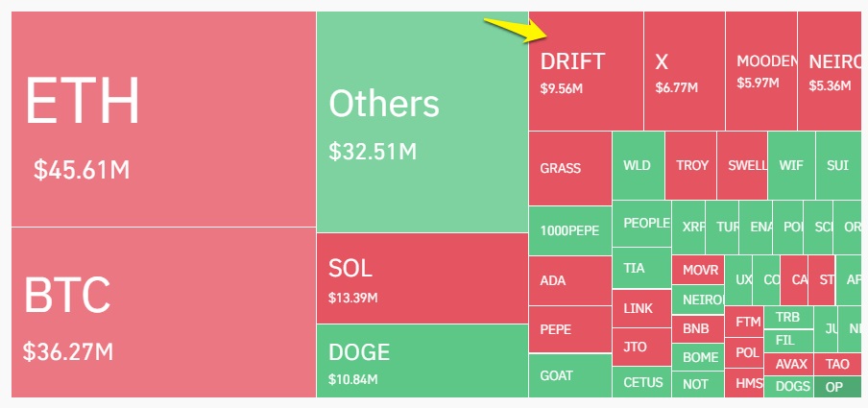Select the X $6.77M tile
Image resolution: width=868 pixels, height=408 pixels.
pyautogui.click(x=685, y=71)
